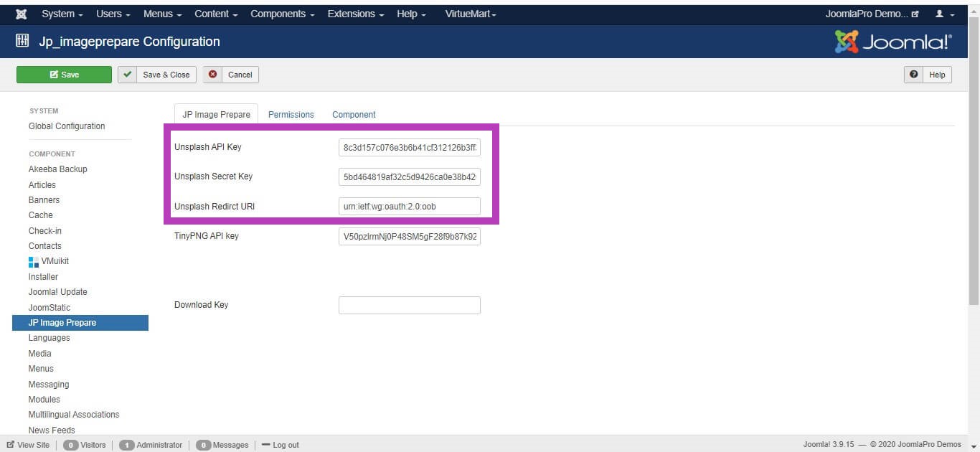
Task: Click in the Unsplash API Key field
Action: tap(409, 148)
